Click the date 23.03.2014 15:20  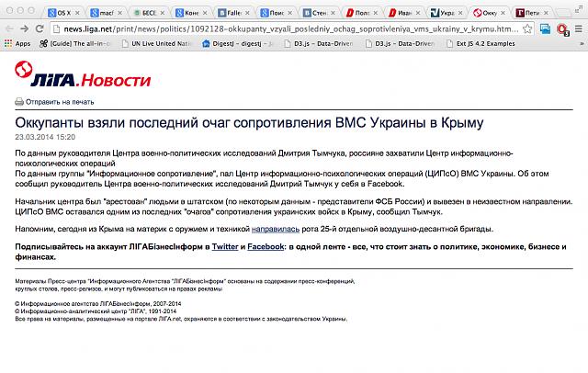click(x=45, y=137)
